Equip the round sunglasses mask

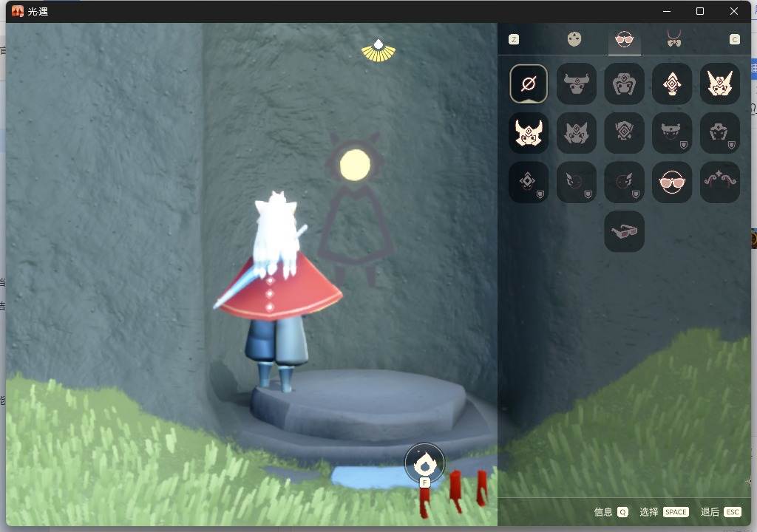tap(671, 182)
